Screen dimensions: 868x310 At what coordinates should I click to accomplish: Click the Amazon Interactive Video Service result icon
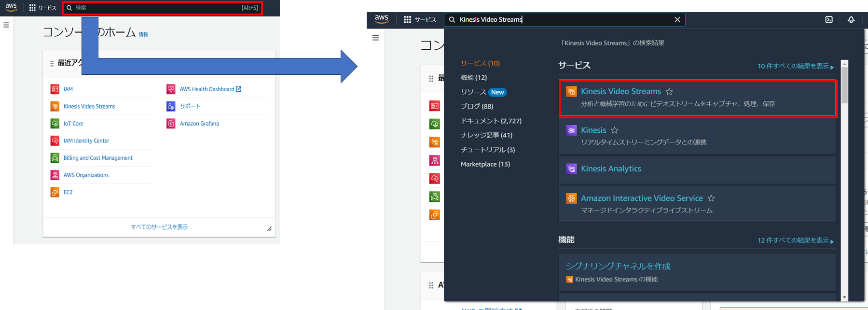click(x=571, y=198)
